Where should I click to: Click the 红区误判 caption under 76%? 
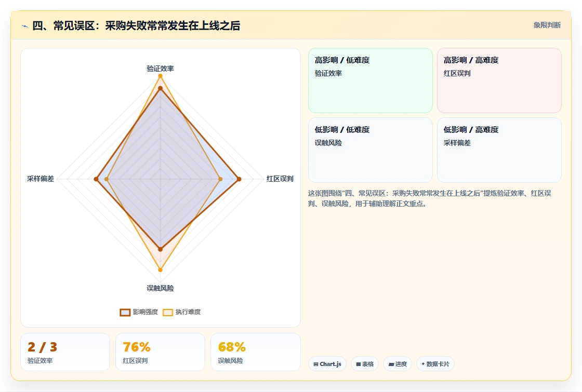click(135, 360)
